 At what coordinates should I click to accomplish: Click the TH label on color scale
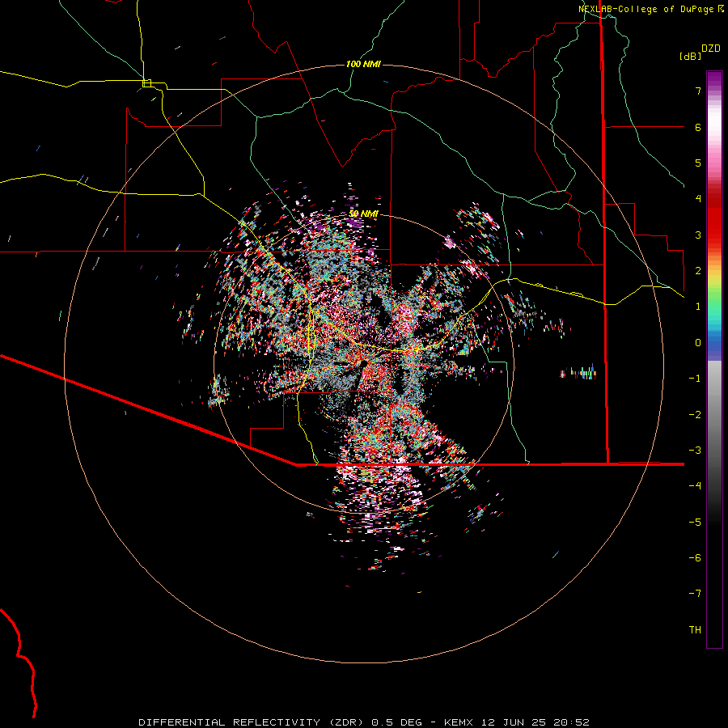coord(695,629)
